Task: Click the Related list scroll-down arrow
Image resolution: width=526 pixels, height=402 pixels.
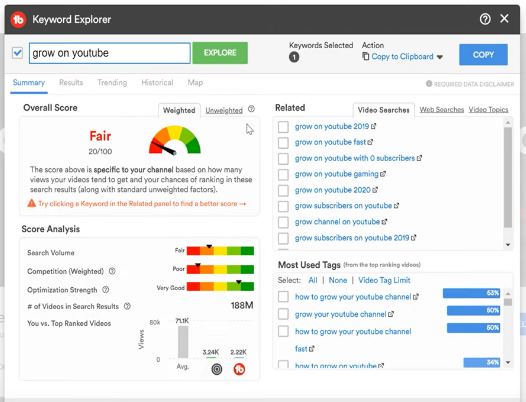Action: 508,245
